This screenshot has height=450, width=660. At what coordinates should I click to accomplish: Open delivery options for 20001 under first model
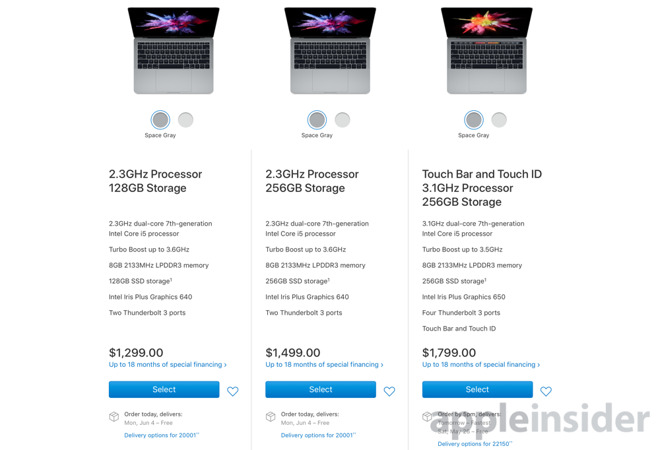[162, 435]
